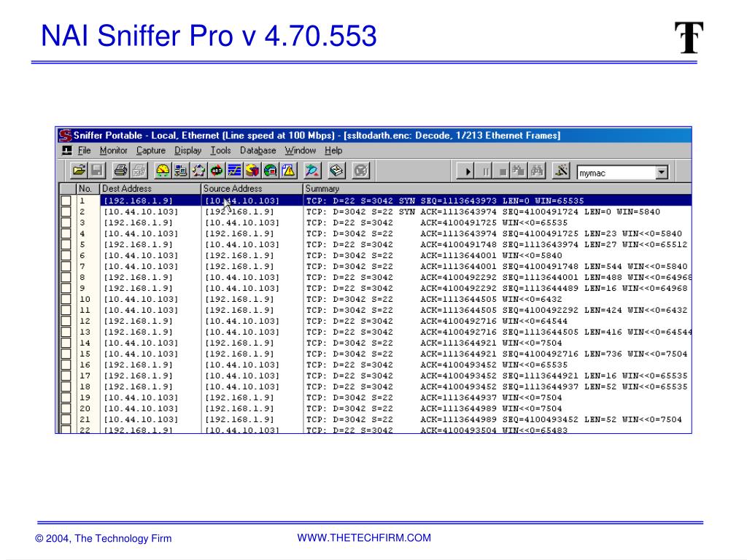Viewport: 747px width, 560px height.
Task: Open the Tools menu
Action: [x=220, y=150]
